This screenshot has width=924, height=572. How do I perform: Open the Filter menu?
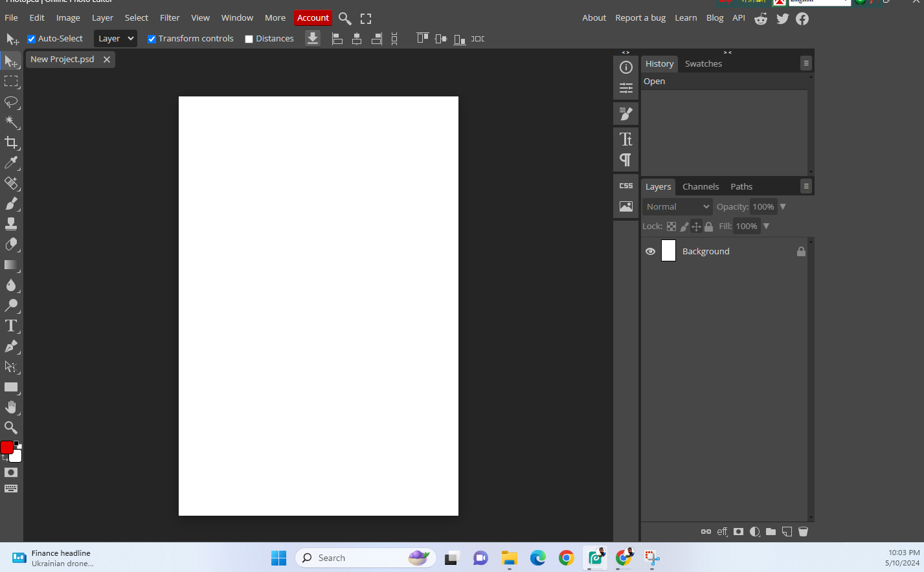(170, 18)
